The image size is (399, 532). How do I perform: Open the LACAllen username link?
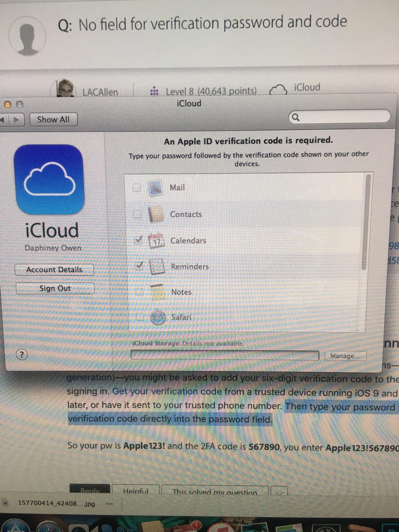click(x=100, y=92)
